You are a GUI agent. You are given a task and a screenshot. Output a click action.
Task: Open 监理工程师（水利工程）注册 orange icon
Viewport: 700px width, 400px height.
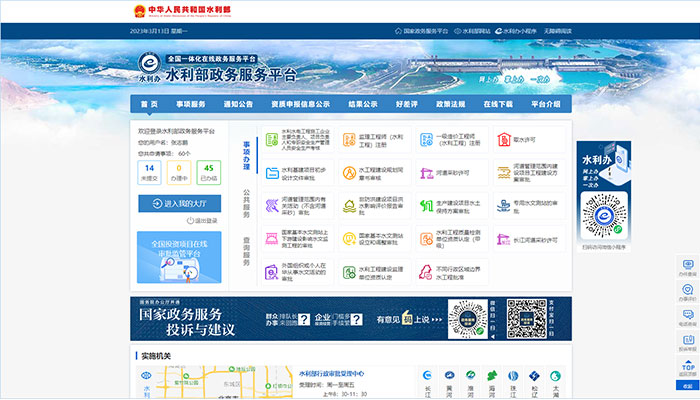[x=349, y=140]
